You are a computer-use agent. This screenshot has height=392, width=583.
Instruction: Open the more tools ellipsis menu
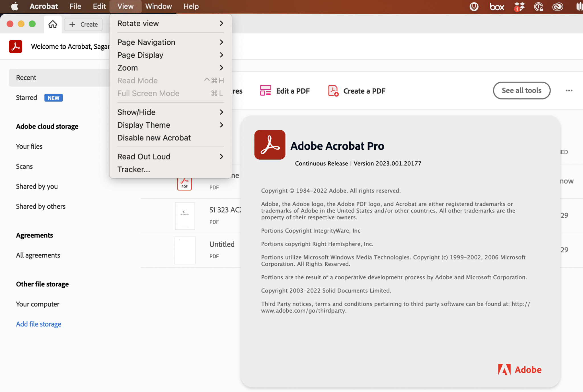(569, 90)
